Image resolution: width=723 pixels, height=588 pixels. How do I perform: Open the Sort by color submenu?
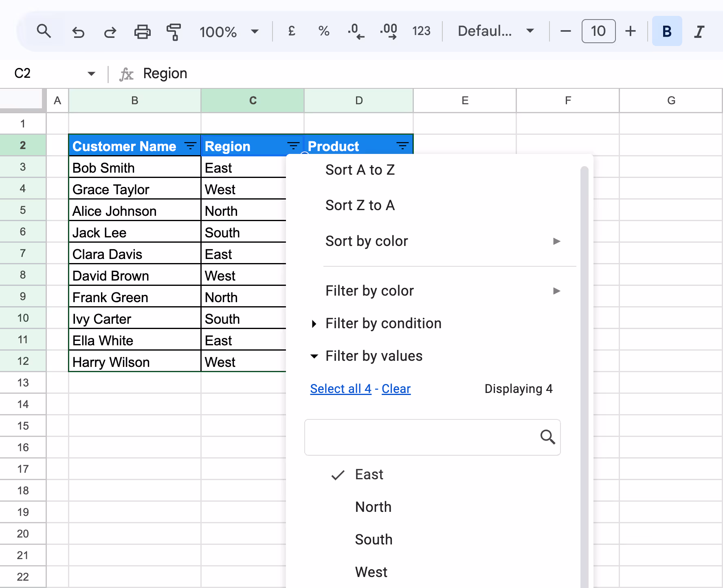pyautogui.click(x=367, y=241)
